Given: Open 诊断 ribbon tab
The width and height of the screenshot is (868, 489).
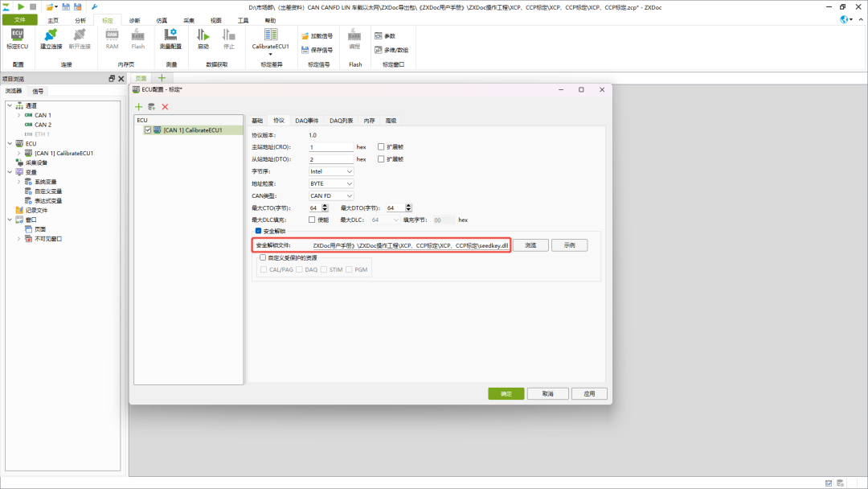Looking at the screenshot, I should pyautogui.click(x=134, y=20).
